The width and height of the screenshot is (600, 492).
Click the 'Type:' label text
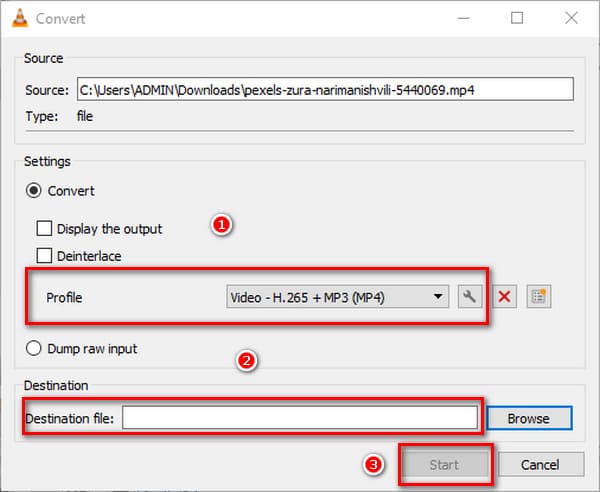tap(42, 116)
